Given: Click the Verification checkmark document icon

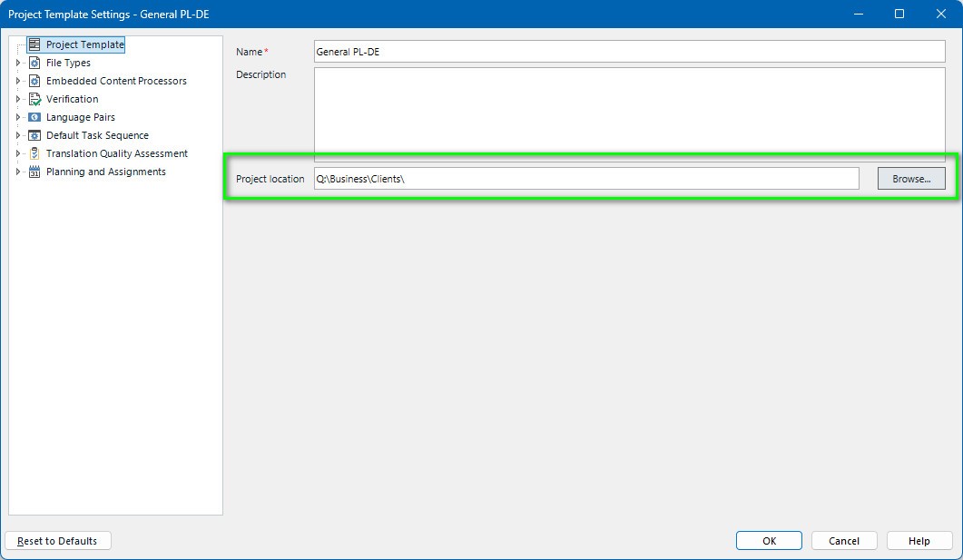Looking at the screenshot, I should point(34,99).
